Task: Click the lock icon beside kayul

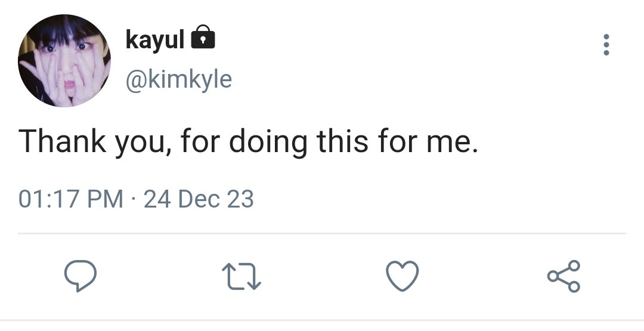Action: [203, 39]
